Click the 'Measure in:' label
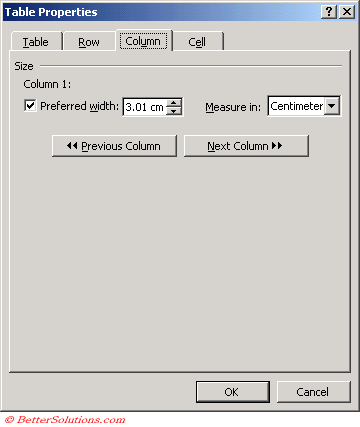 click(x=233, y=107)
